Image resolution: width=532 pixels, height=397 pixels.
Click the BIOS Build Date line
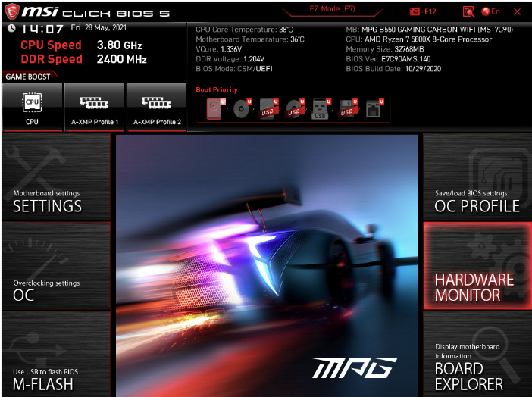[x=393, y=69]
